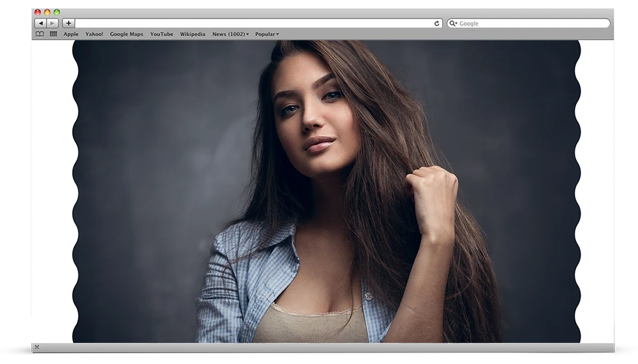Go forward with the right arrow button

pos(52,23)
